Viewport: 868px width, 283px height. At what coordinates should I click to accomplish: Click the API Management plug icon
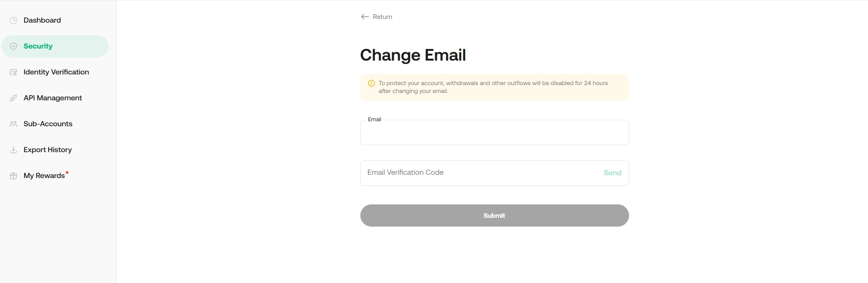(13, 98)
